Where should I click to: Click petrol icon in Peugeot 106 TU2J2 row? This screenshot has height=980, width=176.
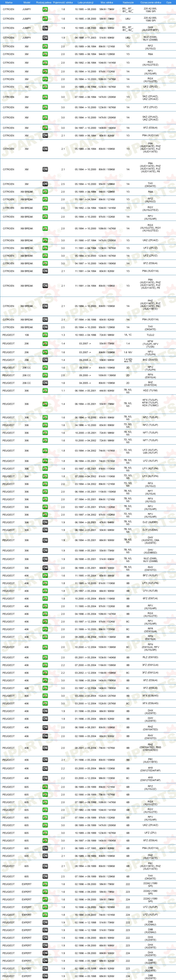pyautogui.click(x=45, y=335)
